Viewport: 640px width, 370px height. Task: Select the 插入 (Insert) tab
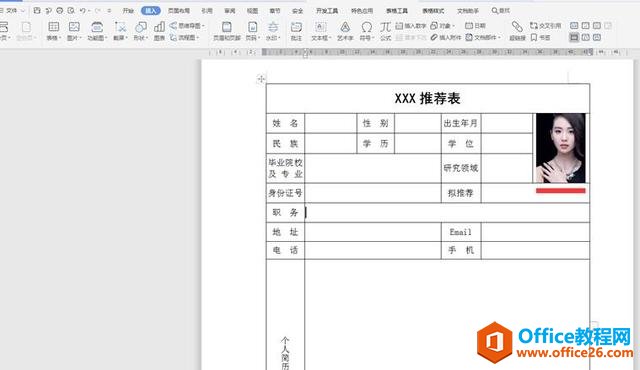click(151, 11)
